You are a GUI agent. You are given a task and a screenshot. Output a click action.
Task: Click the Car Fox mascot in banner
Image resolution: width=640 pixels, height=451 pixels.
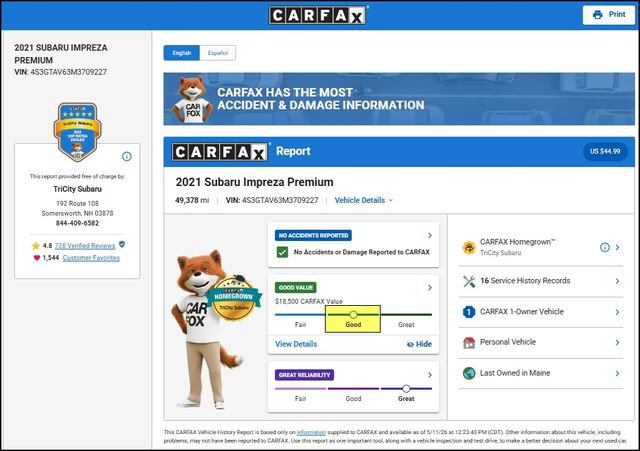(193, 100)
